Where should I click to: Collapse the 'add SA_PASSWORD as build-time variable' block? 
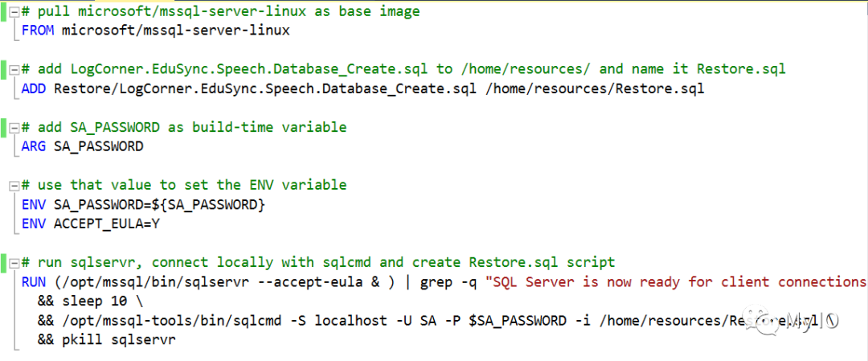click(14, 128)
